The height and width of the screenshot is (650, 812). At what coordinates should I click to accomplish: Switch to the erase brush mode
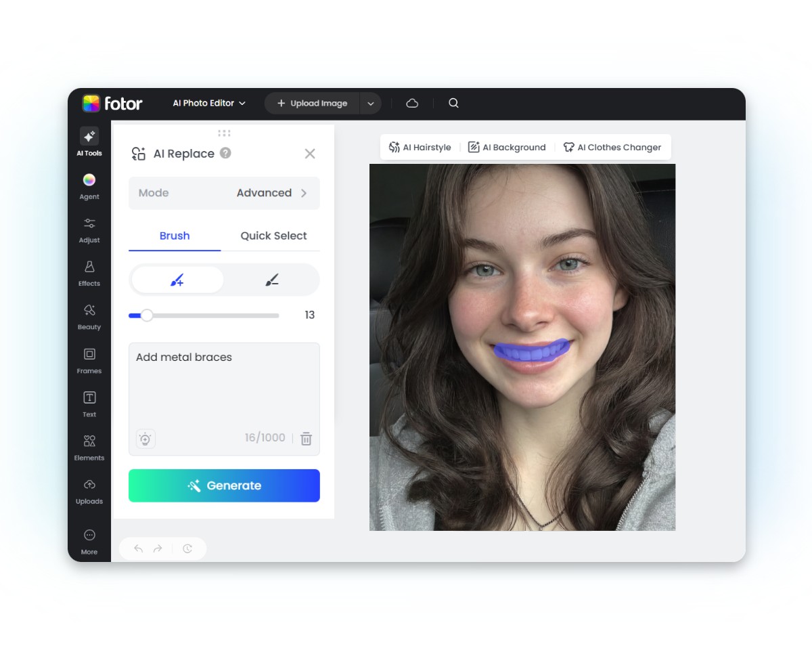pos(271,280)
